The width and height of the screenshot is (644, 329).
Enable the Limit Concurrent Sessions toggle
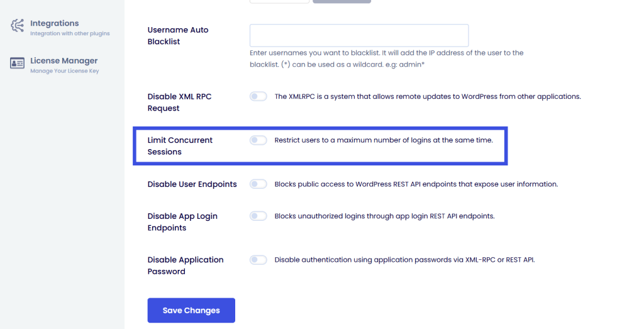(258, 140)
